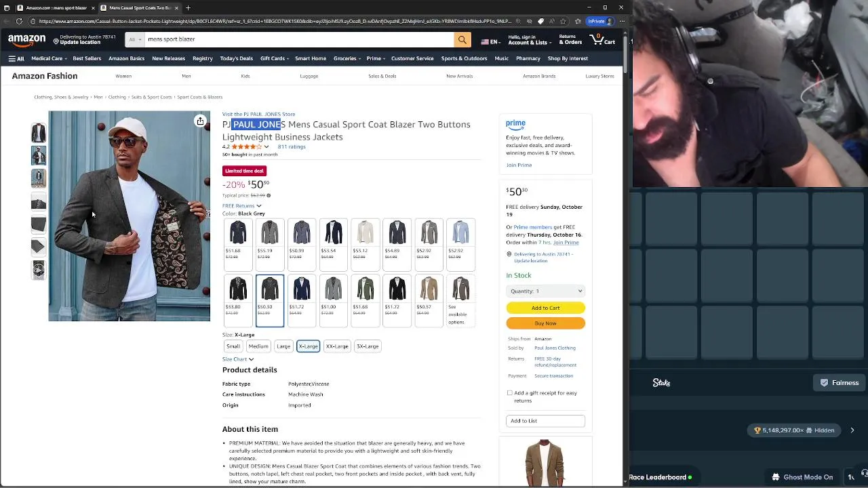Expand FREE Returns details
Image resolution: width=868 pixels, height=488 pixels.
coord(241,205)
